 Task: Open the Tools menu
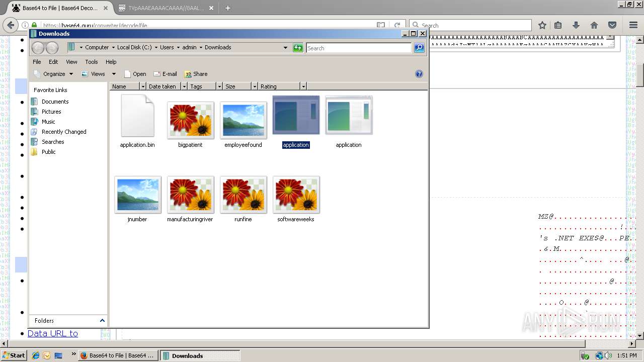[92, 62]
